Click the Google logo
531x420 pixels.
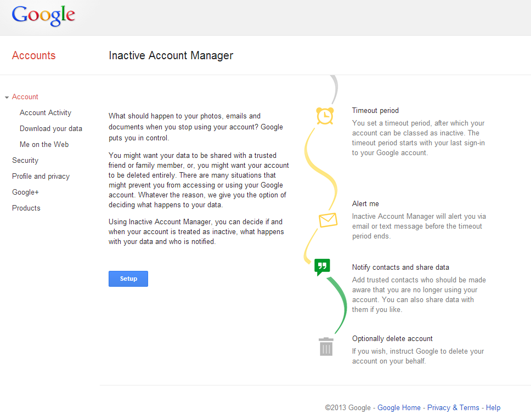43,15
